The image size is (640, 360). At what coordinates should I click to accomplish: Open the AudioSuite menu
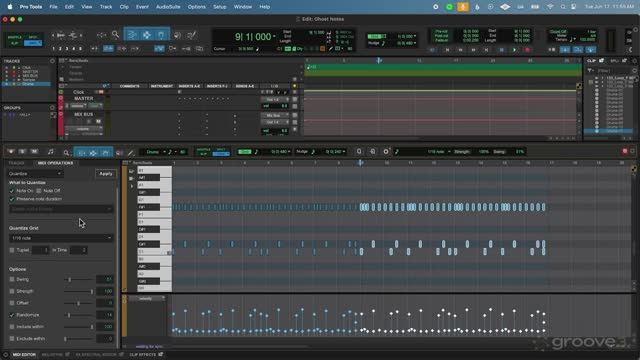click(168, 7)
